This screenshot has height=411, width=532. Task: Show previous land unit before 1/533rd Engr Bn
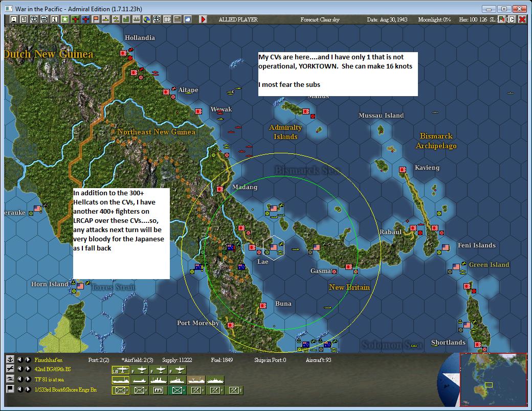pos(20,389)
